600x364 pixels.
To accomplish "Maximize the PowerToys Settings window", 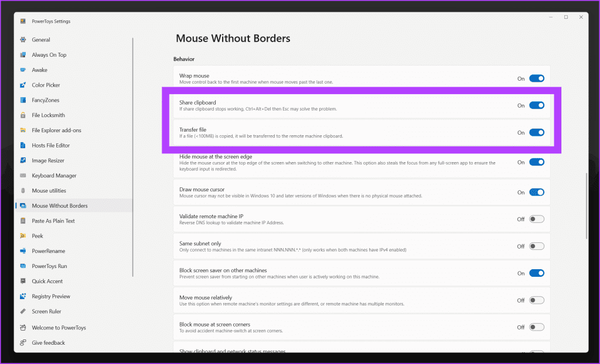I will (x=566, y=17).
